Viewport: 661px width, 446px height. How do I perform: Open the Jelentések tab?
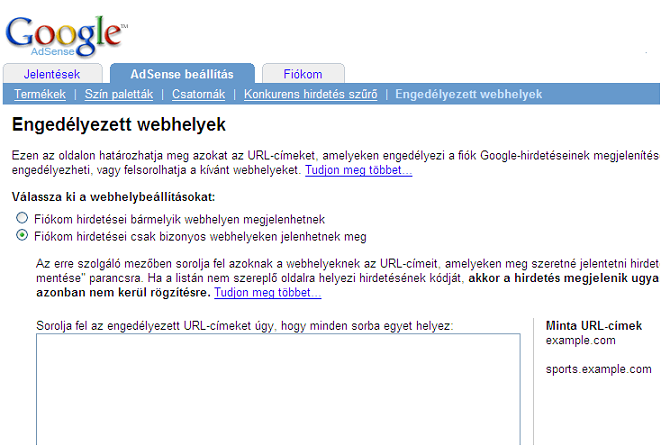[52, 74]
